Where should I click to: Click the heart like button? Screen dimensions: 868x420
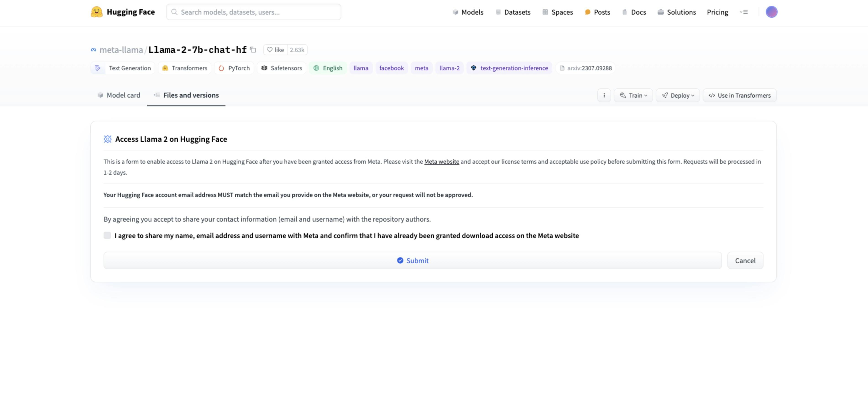pyautogui.click(x=275, y=50)
